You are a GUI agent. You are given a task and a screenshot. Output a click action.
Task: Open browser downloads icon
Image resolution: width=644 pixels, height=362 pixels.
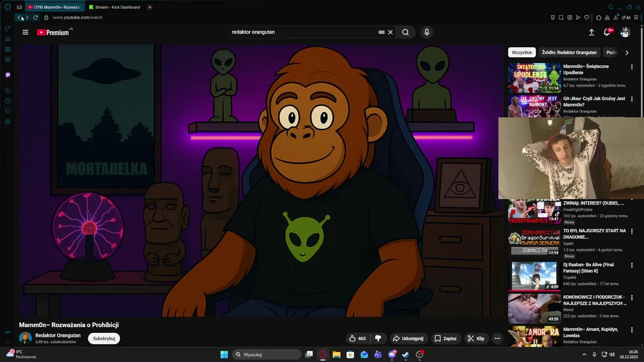[x=616, y=18]
